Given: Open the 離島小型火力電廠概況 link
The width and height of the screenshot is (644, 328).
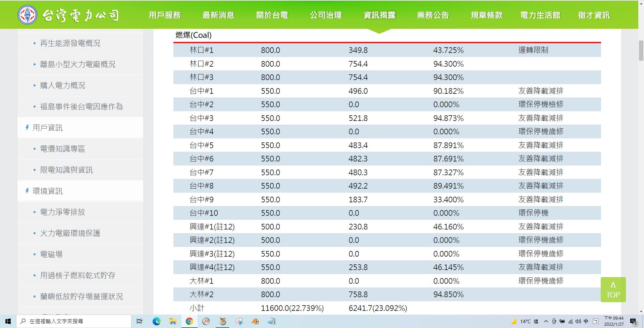Looking at the screenshot, I should 77,64.
